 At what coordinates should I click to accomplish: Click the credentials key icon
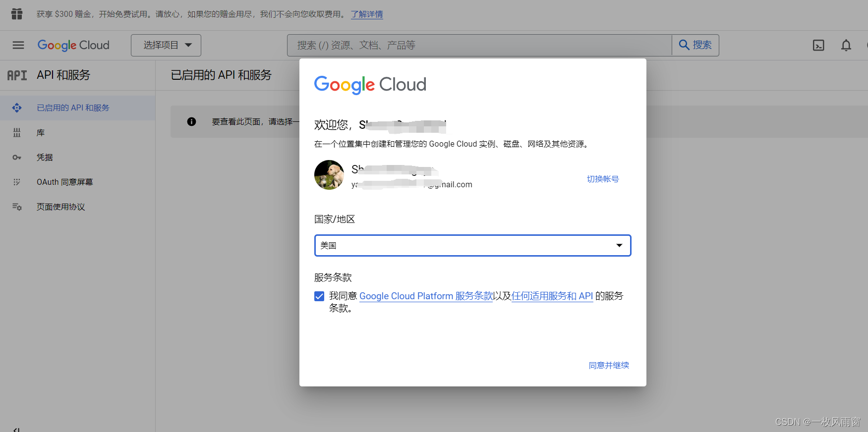[17, 158]
